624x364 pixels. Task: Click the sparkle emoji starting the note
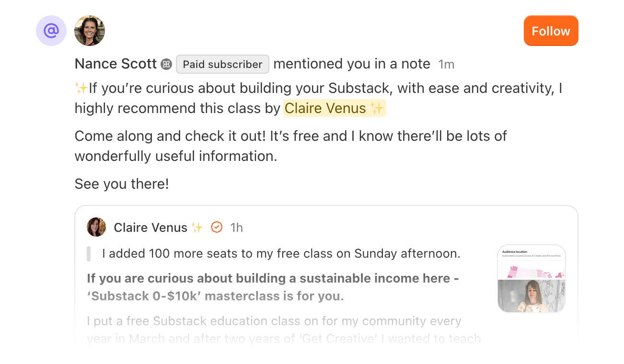point(81,88)
